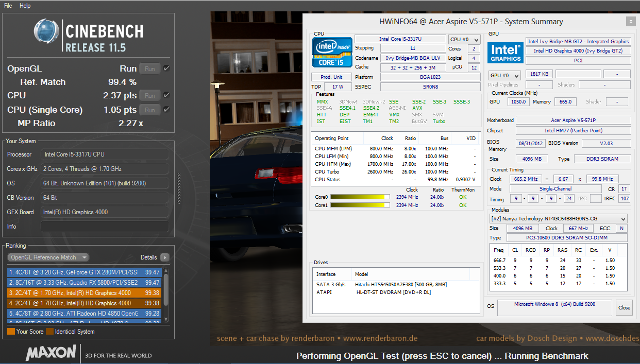The height and width of the screenshot is (364, 640).
Task: Open the File menu
Action: pyautogui.click(x=8, y=6)
